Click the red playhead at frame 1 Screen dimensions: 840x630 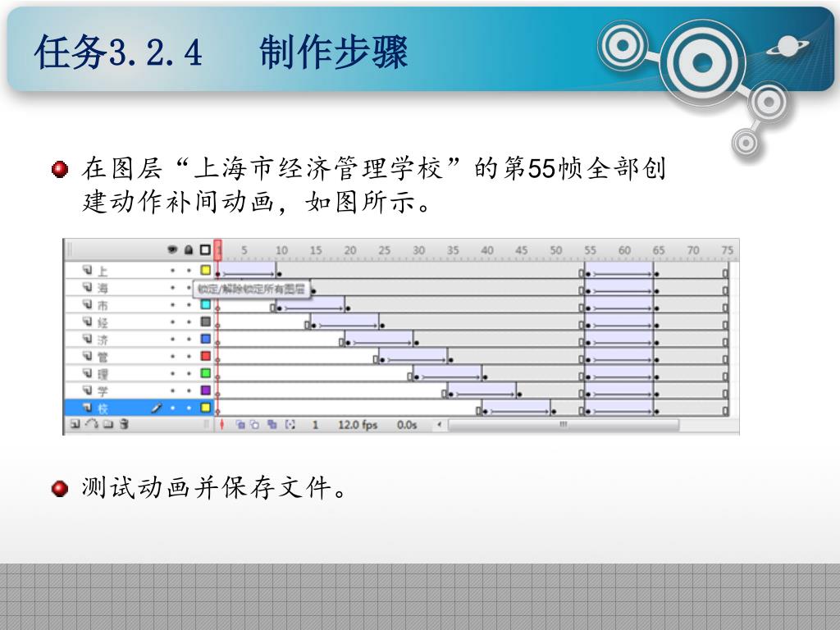(x=218, y=250)
